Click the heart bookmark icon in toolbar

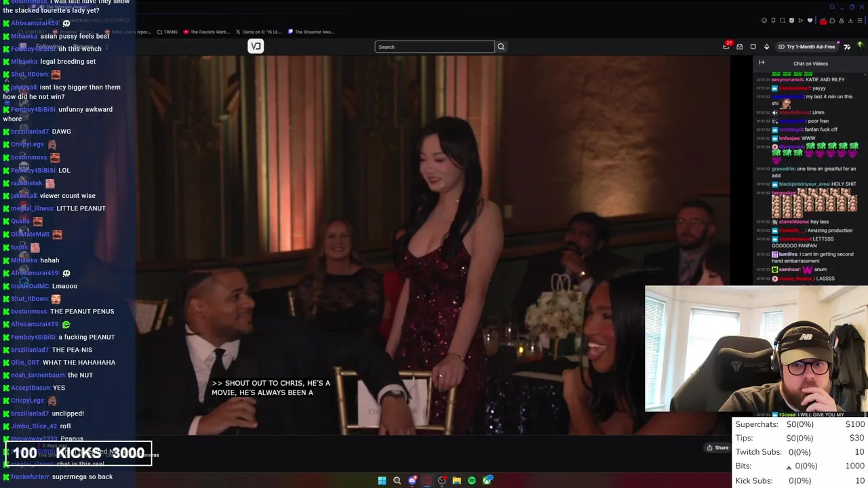(x=810, y=20)
